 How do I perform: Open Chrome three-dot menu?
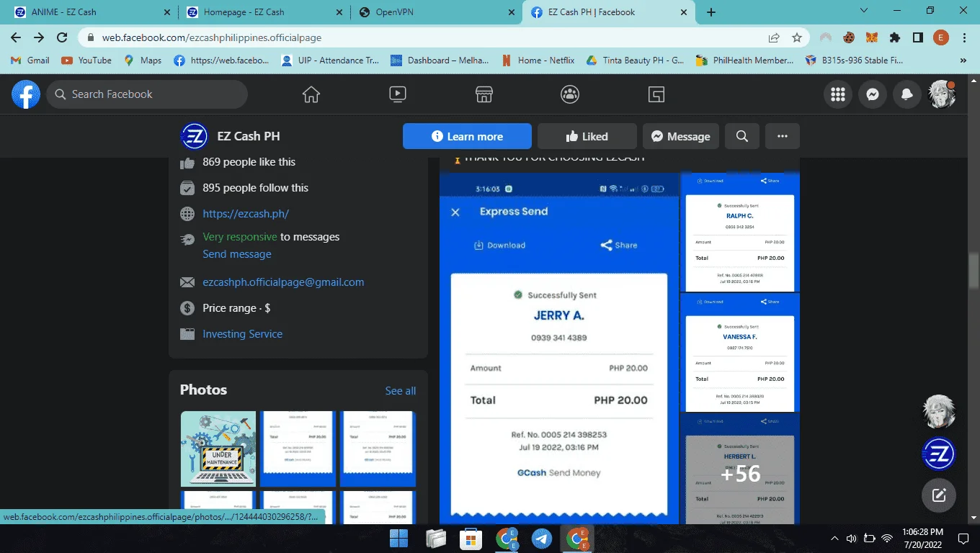click(x=964, y=37)
